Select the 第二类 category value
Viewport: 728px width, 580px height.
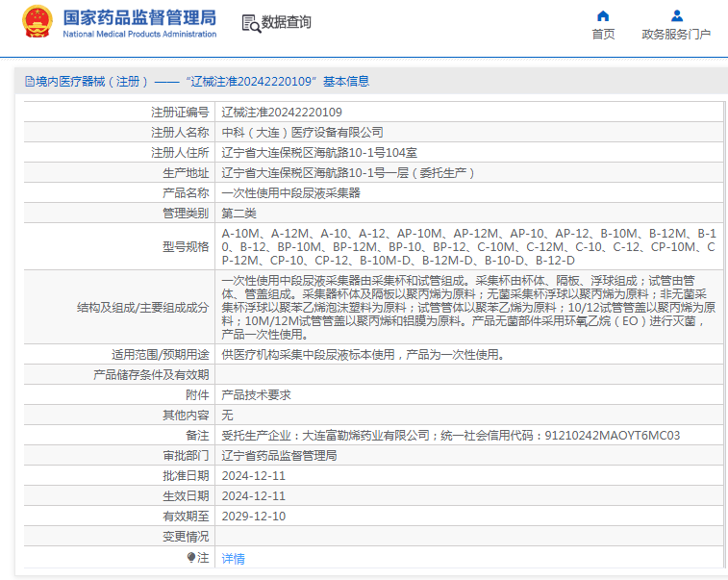coord(238,214)
